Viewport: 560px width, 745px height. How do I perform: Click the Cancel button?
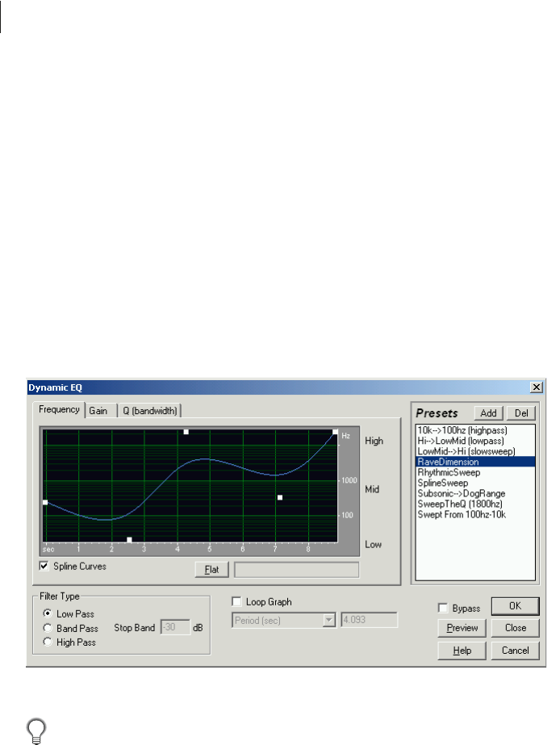click(x=516, y=651)
